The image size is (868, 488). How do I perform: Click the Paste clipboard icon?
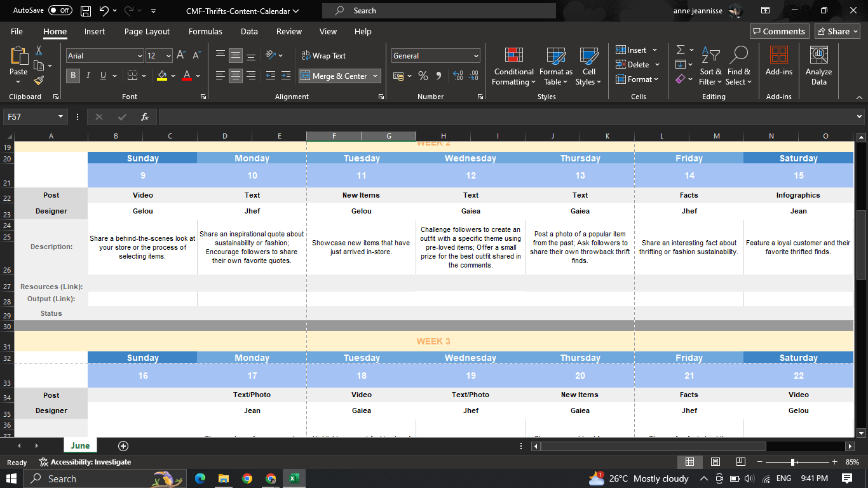19,57
